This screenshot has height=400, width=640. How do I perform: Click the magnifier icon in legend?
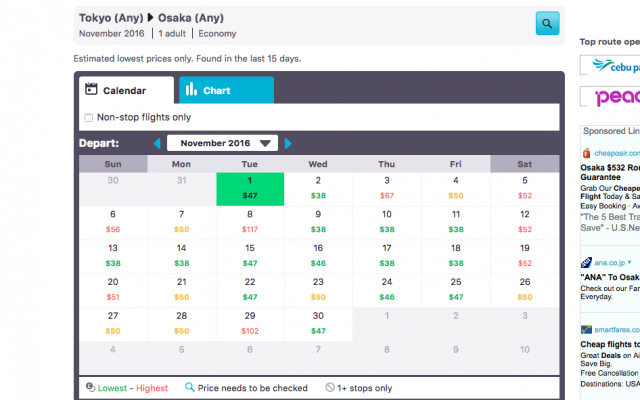[190, 388]
